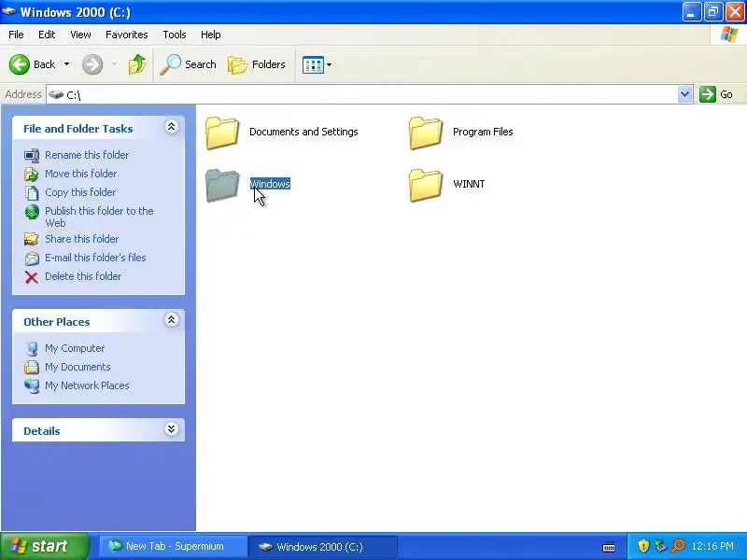Open the Back history dropdown arrow
747x560 pixels.
(x=66, y=64)
